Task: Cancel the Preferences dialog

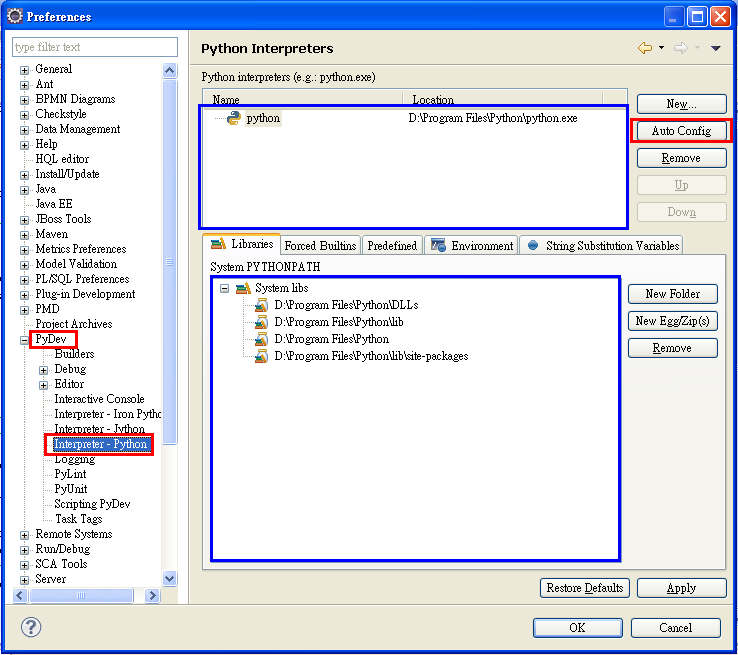Action: (675, 628)
